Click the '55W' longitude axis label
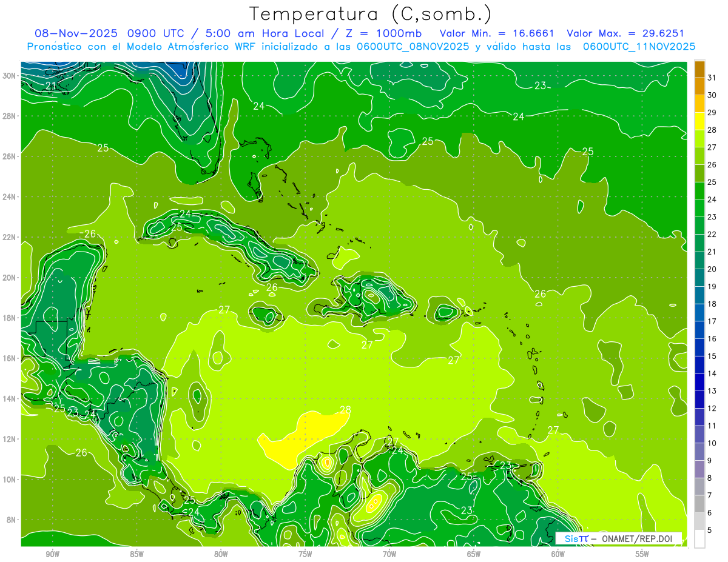This screenshot has height=562, width=728. coord(642,554)
